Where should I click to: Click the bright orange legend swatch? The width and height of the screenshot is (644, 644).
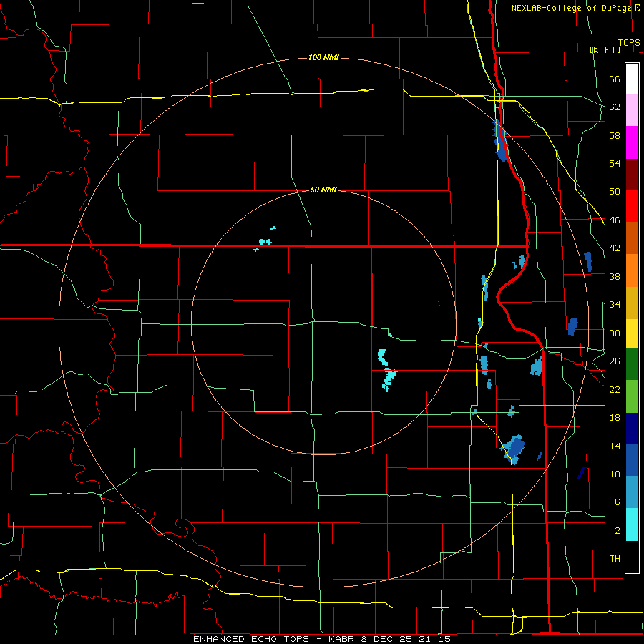click(632, 270)
